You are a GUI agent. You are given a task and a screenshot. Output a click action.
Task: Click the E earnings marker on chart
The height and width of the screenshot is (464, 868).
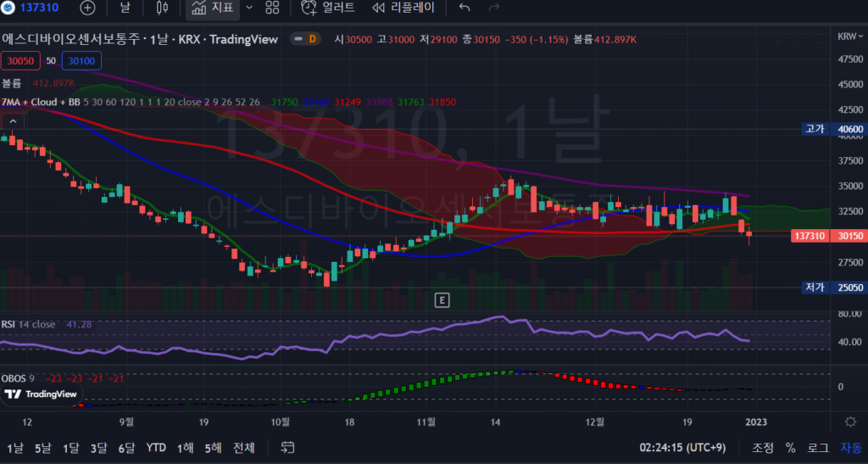pyautogui.click(x=441, y=299)
